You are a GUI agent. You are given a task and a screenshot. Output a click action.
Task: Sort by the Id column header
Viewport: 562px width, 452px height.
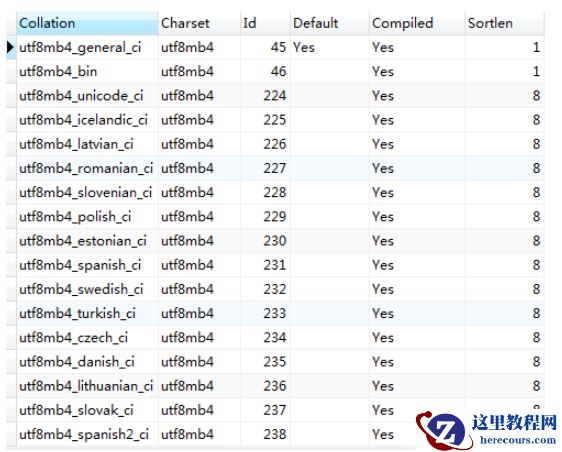[265, 23]
